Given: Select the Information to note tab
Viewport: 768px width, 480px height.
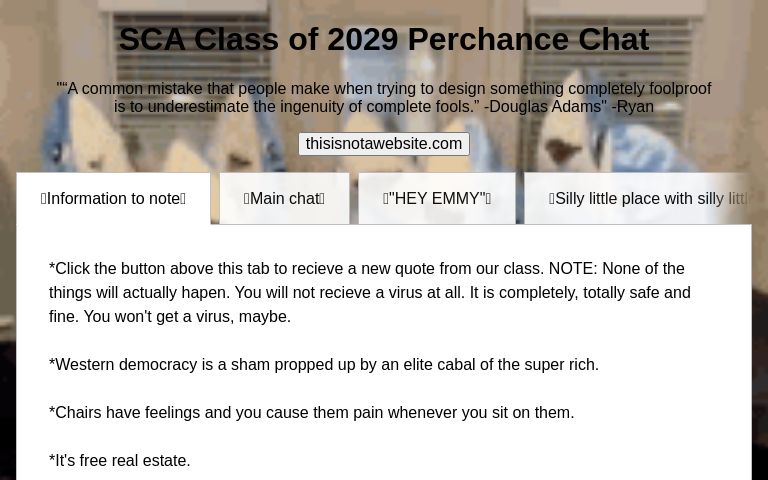Looking at the screenshot, I should [113, 198].
